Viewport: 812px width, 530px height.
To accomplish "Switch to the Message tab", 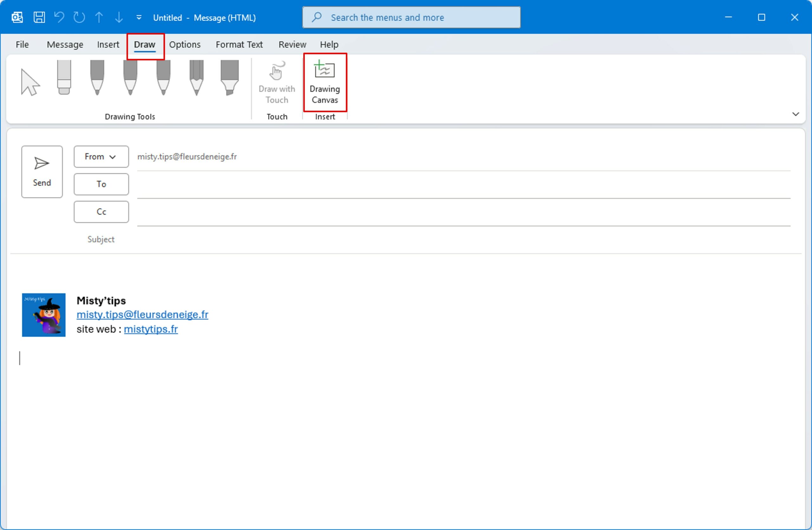I will 65,44.
